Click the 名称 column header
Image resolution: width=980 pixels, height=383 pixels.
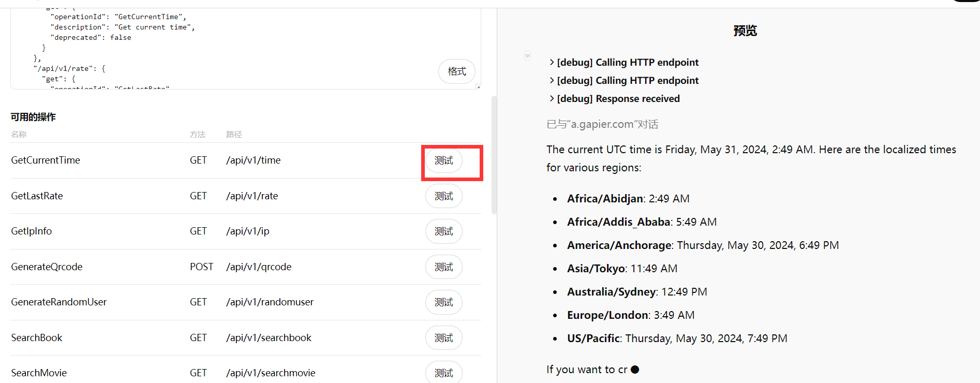click(19, 135)
